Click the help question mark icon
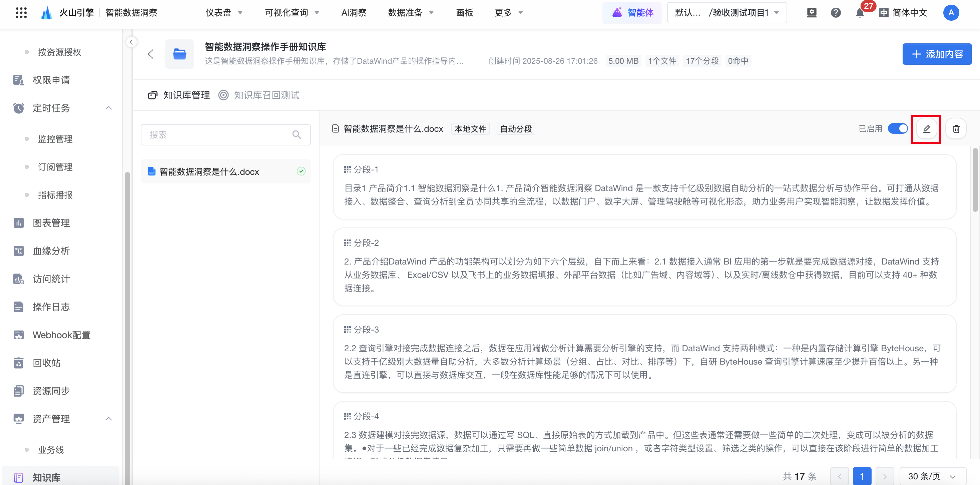 click(836, 13)
